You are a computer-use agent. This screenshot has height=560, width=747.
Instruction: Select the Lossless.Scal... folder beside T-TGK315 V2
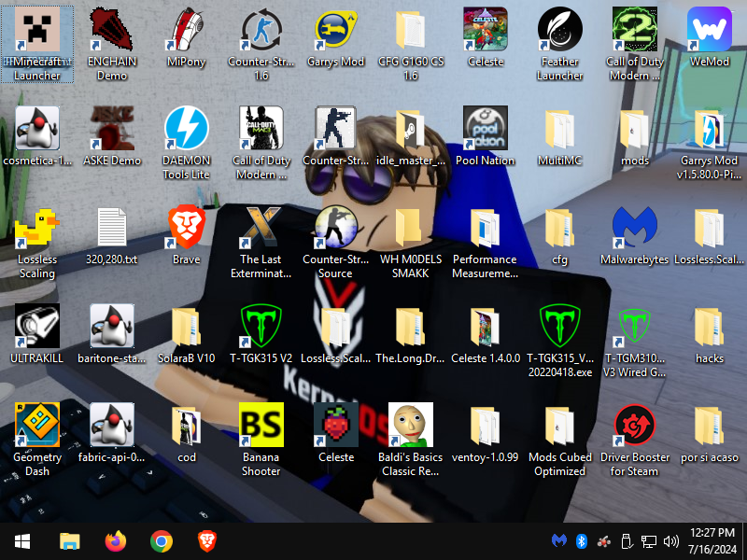pos(336,334)
